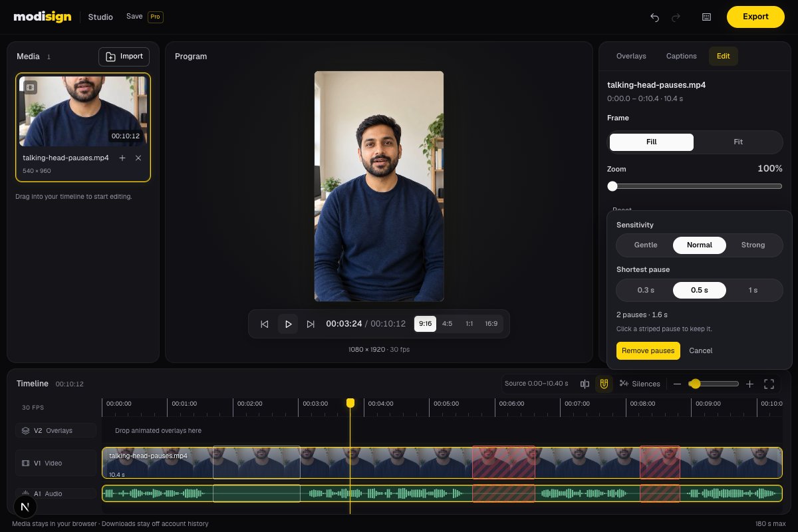Click the V1 video clip name on timeline
Viewport: 798px width, 532px height.
[x=148, y=456]
